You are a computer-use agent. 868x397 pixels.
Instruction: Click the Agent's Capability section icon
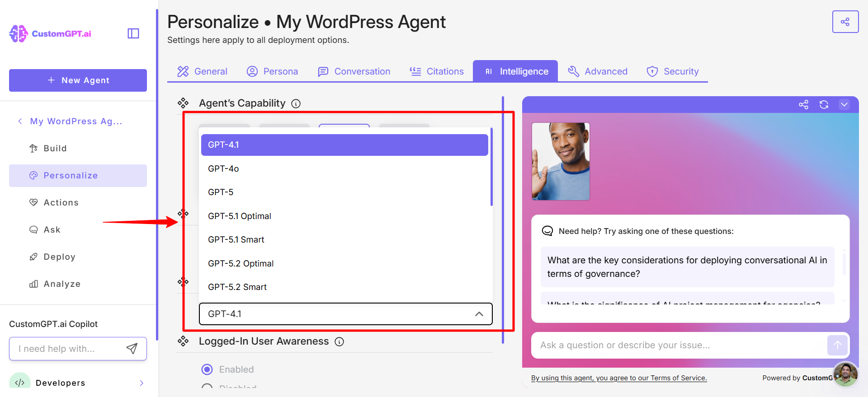point(183,103)
